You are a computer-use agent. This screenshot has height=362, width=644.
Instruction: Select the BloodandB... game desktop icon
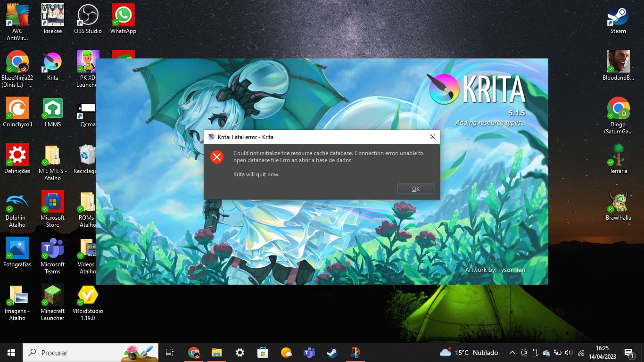(x=618, y=66)
